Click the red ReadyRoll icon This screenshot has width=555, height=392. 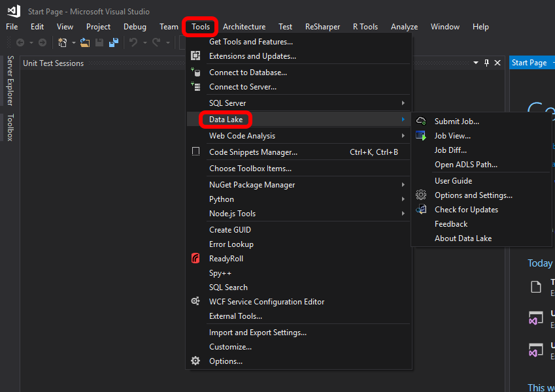[x=195, y=258]
